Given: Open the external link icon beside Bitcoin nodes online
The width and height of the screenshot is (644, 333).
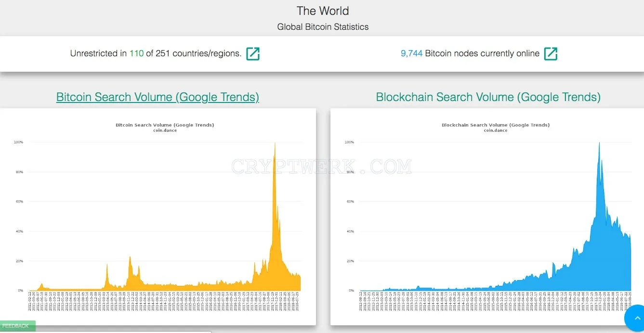Looking at the screenshot, I should [x=551, y=53].
